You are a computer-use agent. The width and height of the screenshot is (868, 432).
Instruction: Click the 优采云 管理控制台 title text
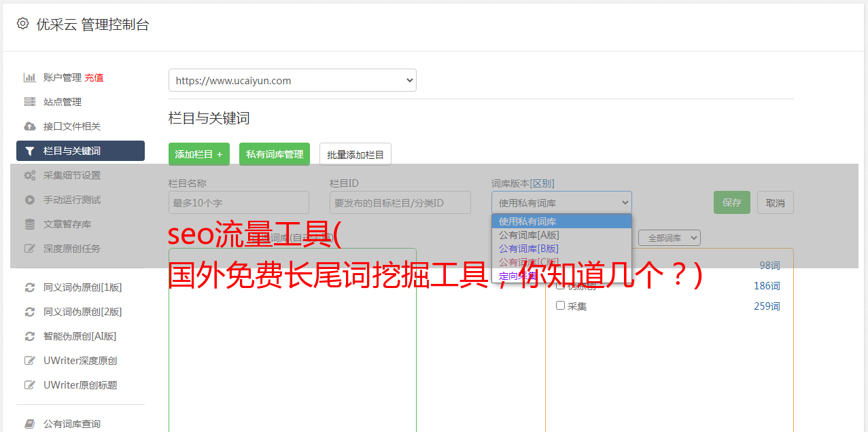click(92, 24)
